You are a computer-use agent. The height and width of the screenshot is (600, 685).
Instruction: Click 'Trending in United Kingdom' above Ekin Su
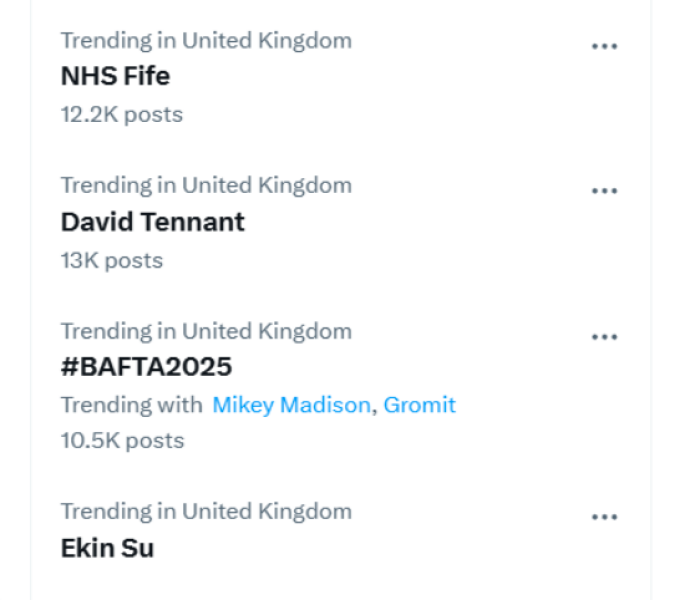click(x=206, y=511)
